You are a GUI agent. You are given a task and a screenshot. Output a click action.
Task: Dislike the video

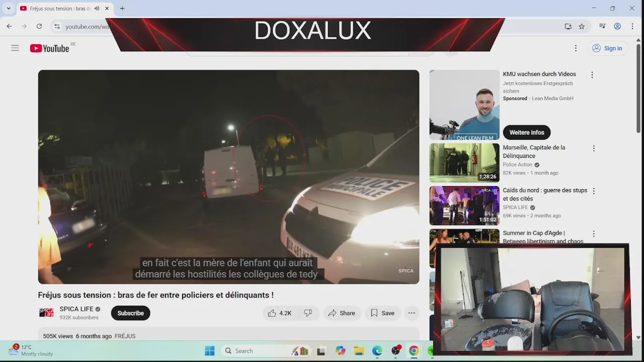click(308, 313)
